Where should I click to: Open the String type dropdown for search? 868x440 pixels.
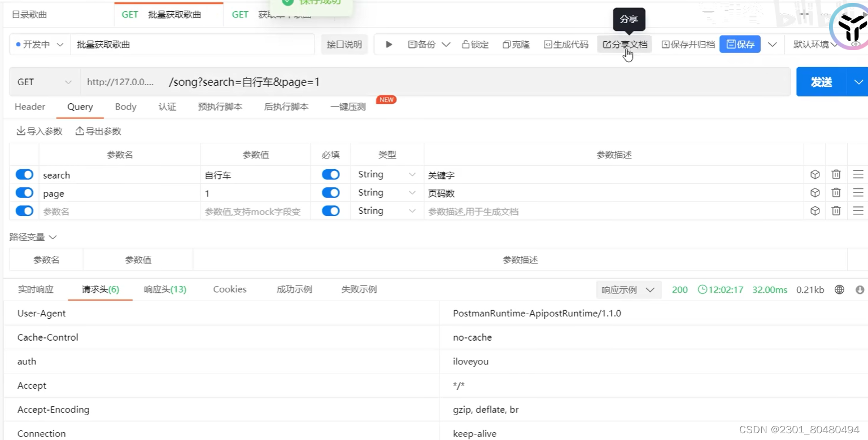(x=387, y=175)
